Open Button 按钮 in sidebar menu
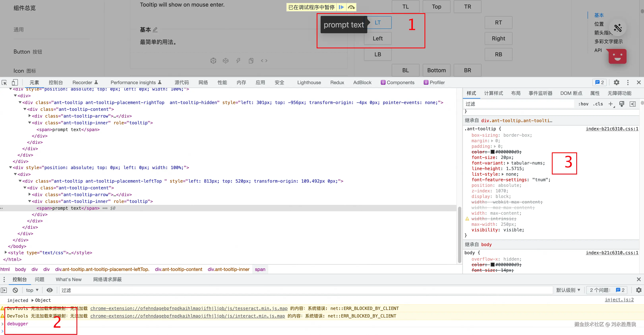Image resolution: width=644 pixels, height=335 pixels. coord(28,52)
